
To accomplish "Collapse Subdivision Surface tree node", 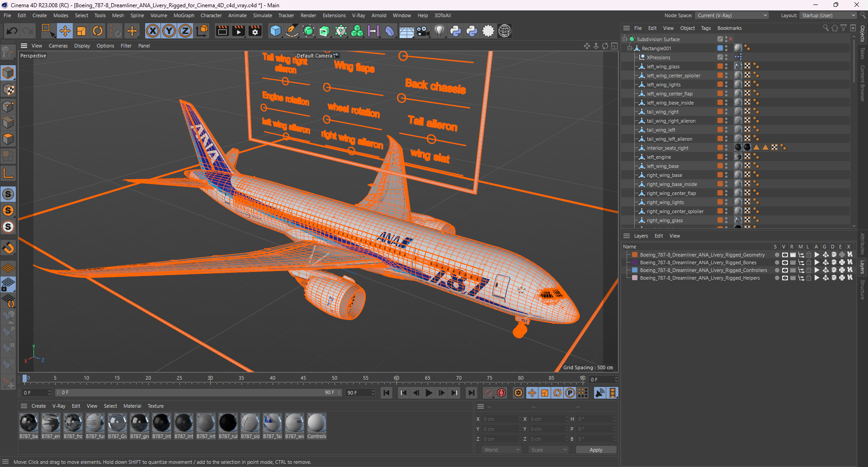I will point(625,39).
